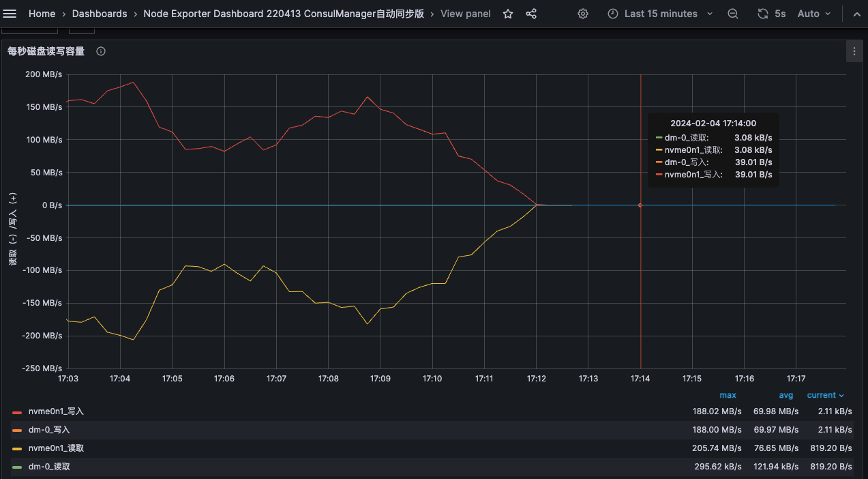This screenshot has height=479, width=868.
Task: Sort legend by max column
Action: pos(728,395)
